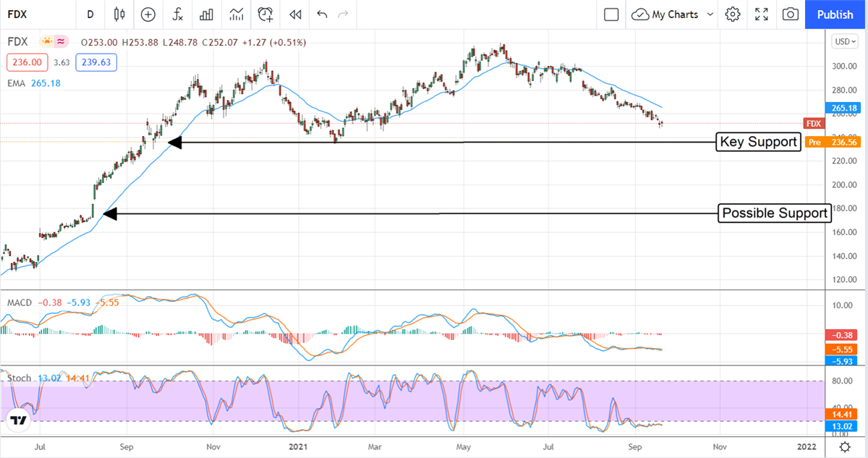Image resolution: width=868 pixels, height=458 pixels.
Task: Start bar replay with the rewind icon
Action: point(294,14)
